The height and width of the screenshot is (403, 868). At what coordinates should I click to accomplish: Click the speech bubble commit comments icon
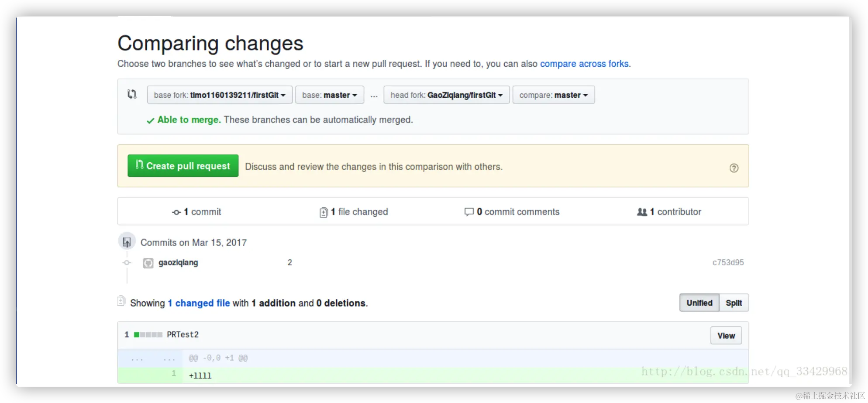[469, 212]
